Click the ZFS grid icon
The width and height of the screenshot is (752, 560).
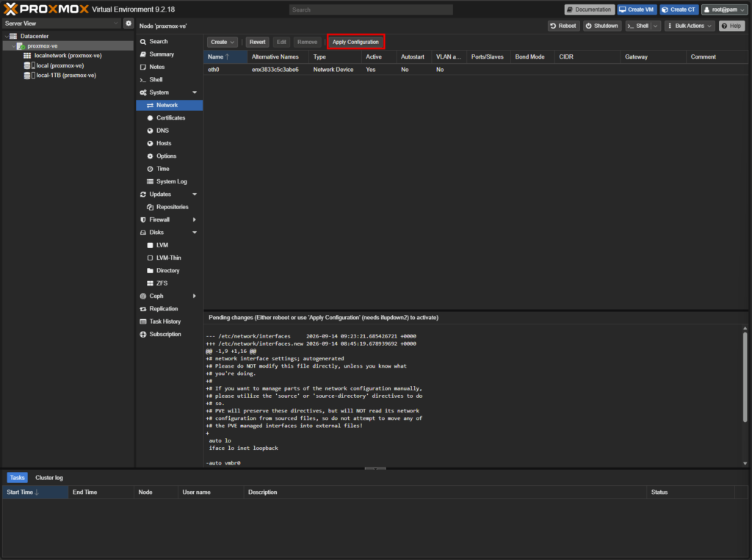[x=150, y=283]
